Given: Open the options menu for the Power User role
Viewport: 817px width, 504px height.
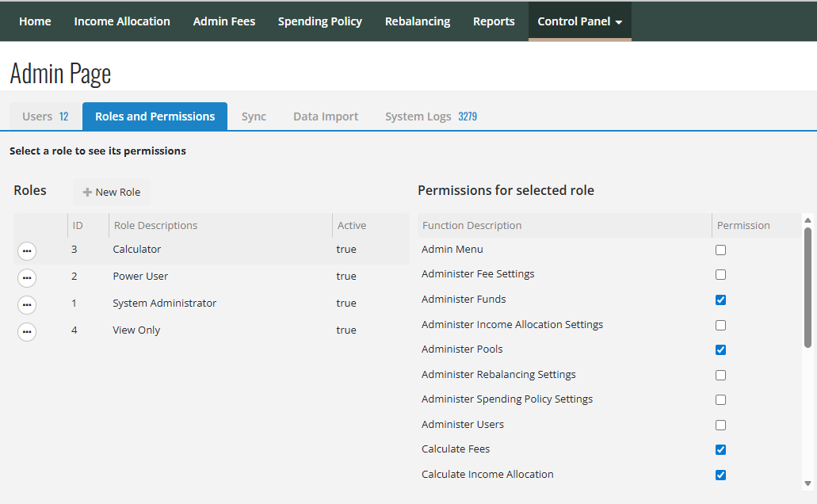Looking at the screenshot, I should click(x=27, y=278).
